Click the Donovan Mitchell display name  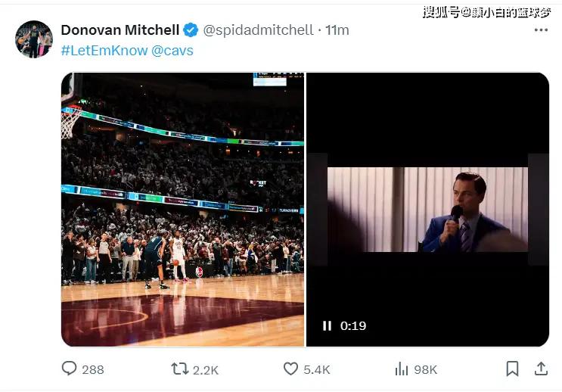pos(120,30)
